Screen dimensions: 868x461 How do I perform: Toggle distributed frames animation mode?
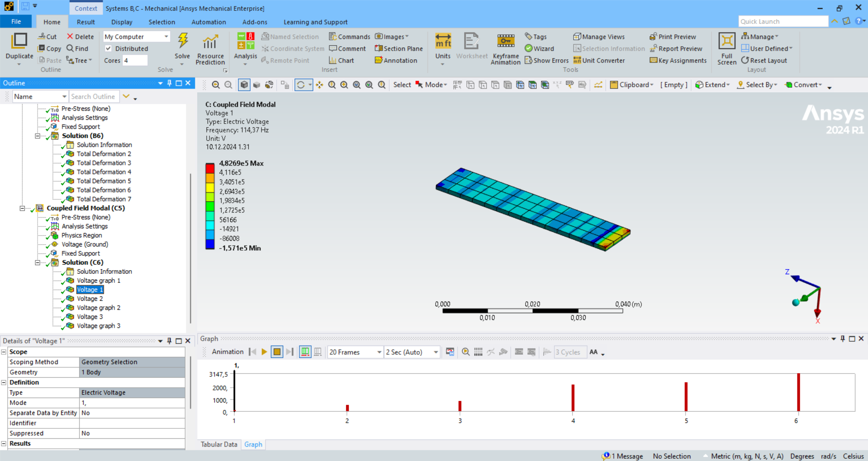tap(305, 352)
